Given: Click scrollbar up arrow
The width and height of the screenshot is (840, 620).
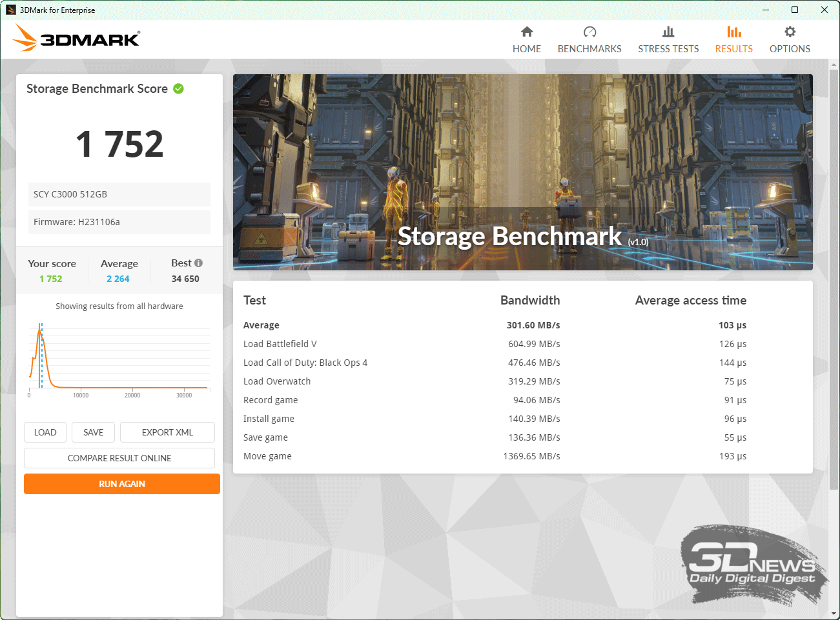Looking at the screenshot, I should coord(834,65).
